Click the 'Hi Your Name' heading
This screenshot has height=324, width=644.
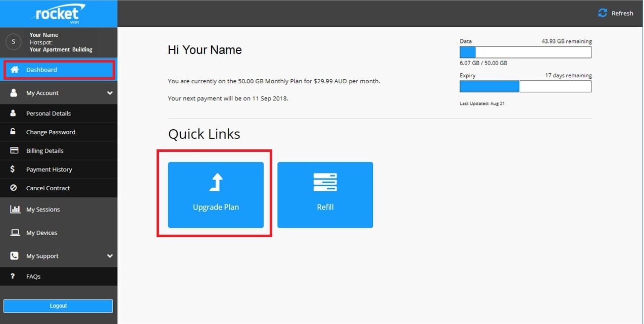205,50
